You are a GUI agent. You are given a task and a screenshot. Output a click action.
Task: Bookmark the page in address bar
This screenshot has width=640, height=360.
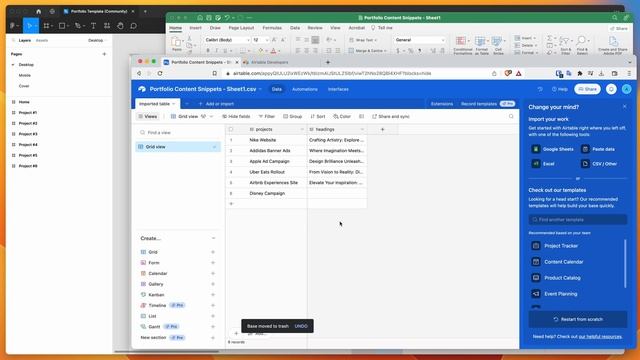point(215,73)
